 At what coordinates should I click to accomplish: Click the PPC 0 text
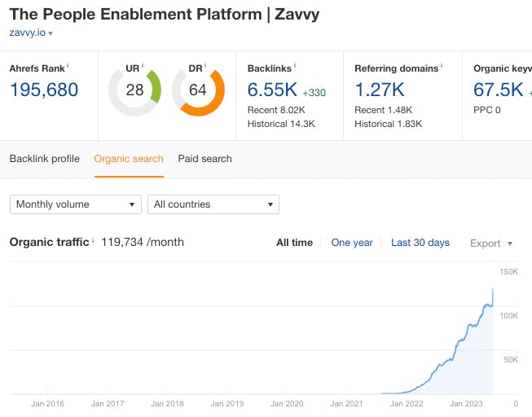tap(487, 110)
